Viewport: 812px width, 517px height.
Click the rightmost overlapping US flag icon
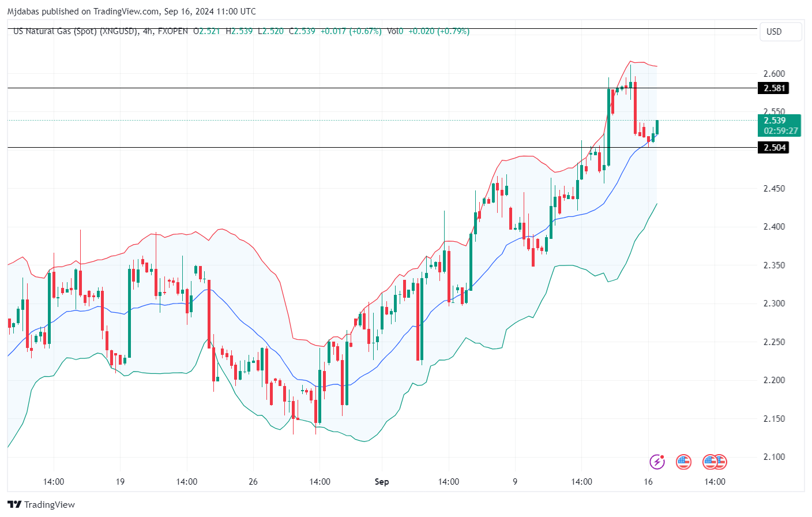click(720, 462)
